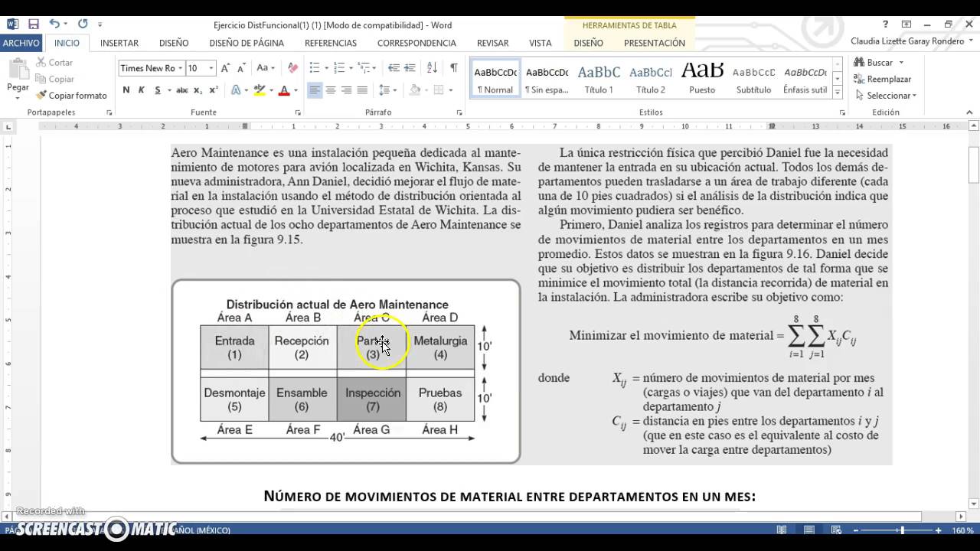Viewport: 980px width, 551px height.
Task: Click the Undo arrow in title bar
Action: (54, 24)
